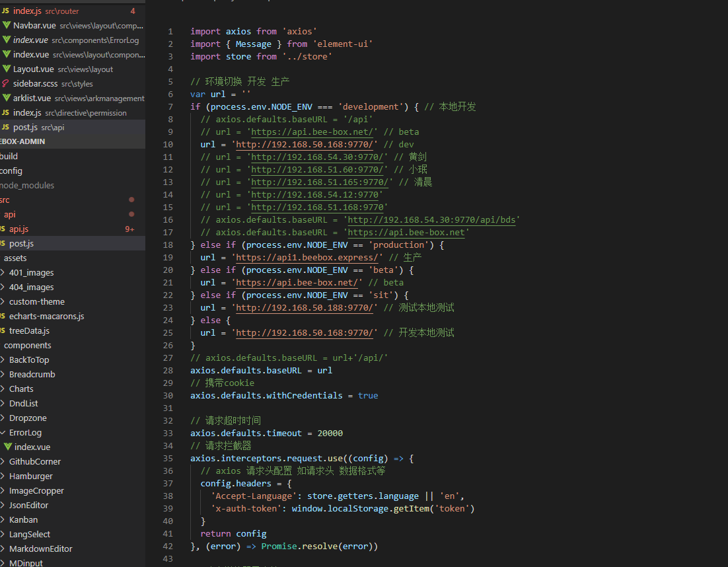Image resolution: width=728 pixels, height=567 pixels.
Task: Follow the api1.beebox.express URL on line 19
Action: [x=307, y=258]
